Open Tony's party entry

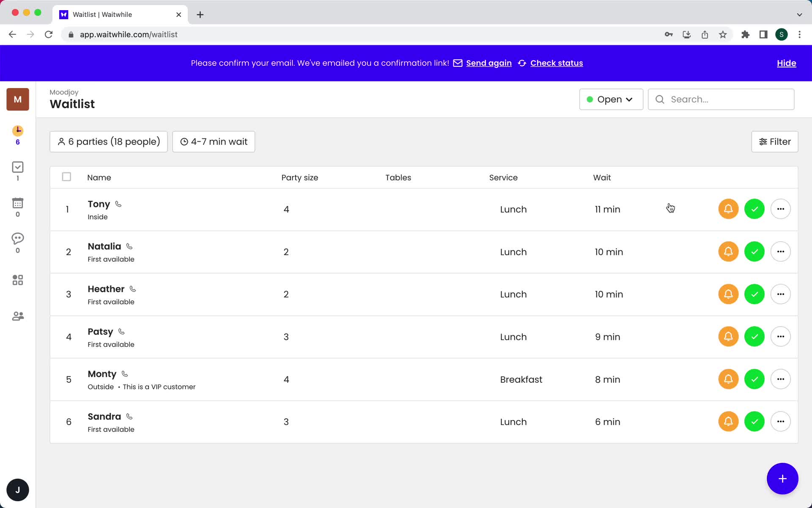tap(424, 210)
